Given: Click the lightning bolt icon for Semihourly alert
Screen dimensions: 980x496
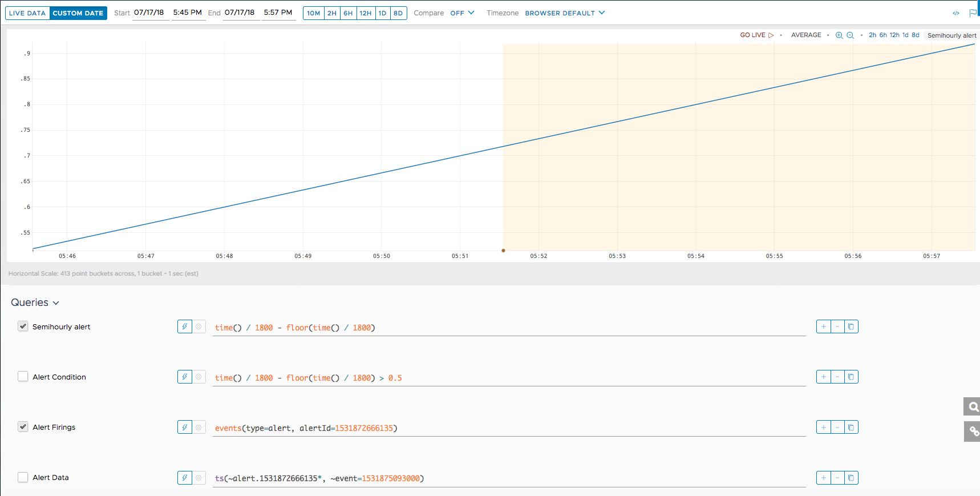Looking at the screenshot, I should click(x=185, y=326).
